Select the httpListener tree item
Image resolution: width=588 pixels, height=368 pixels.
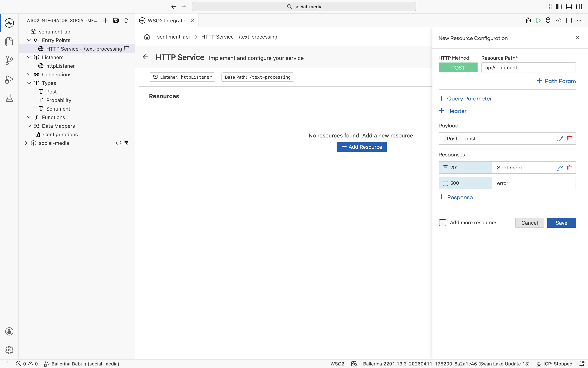(x=60, y=66)
